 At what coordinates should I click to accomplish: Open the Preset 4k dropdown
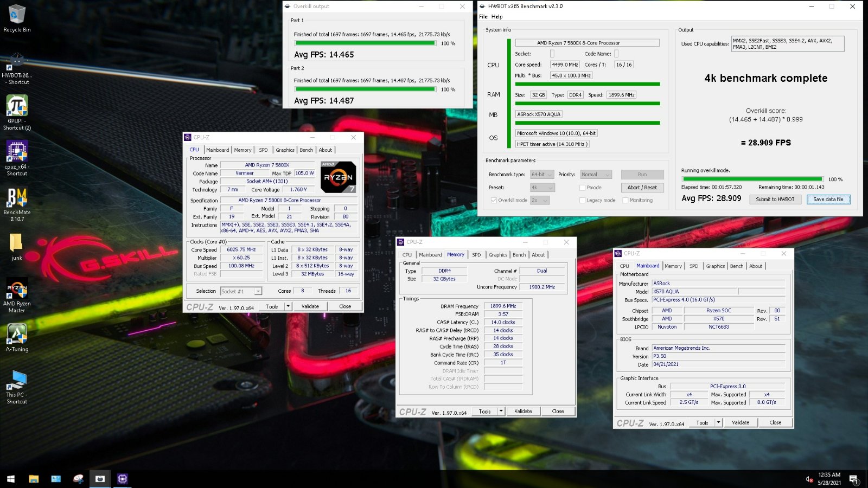tap(542, 188)
